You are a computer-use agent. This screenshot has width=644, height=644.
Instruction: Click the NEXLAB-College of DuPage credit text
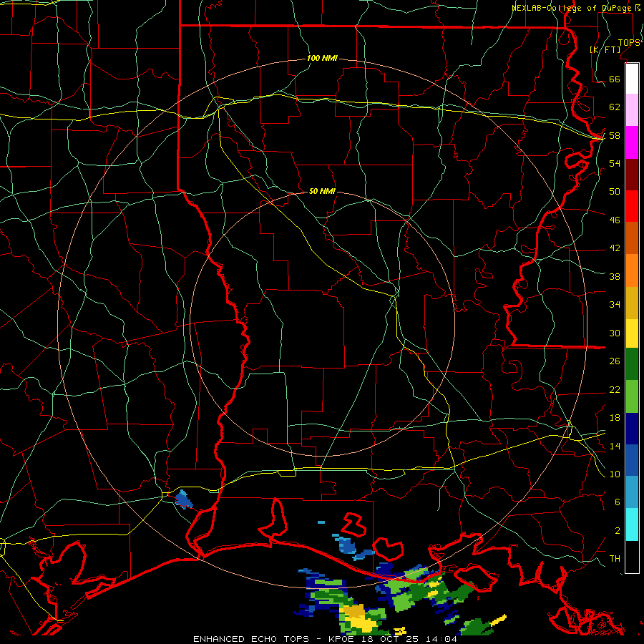click(572, 8)
